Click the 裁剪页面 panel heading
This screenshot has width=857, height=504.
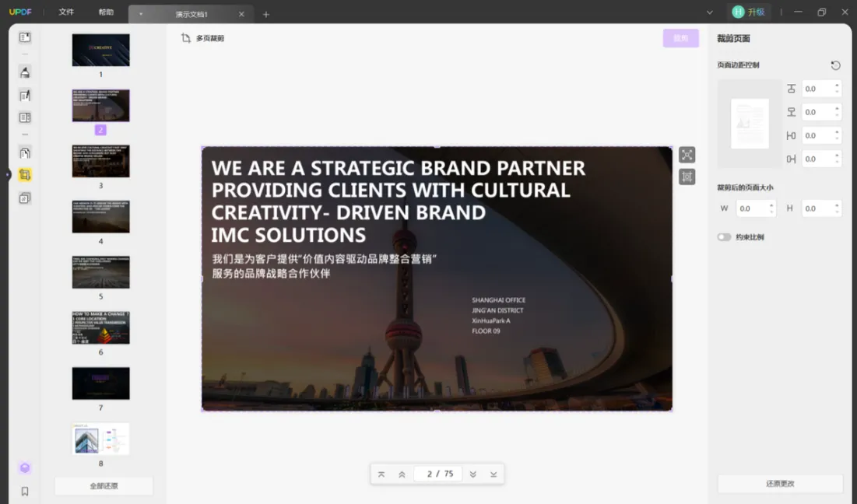[x=733, y=39]
